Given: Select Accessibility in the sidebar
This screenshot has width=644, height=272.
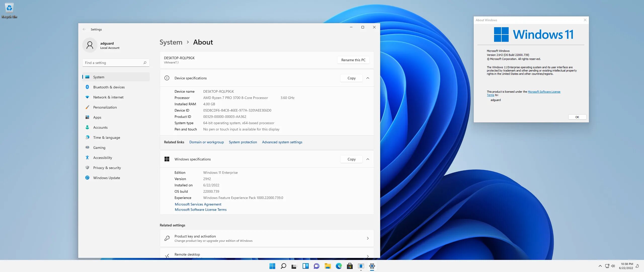Looking at the screenshot, I should pyautogui.click(x=102, y=158).
